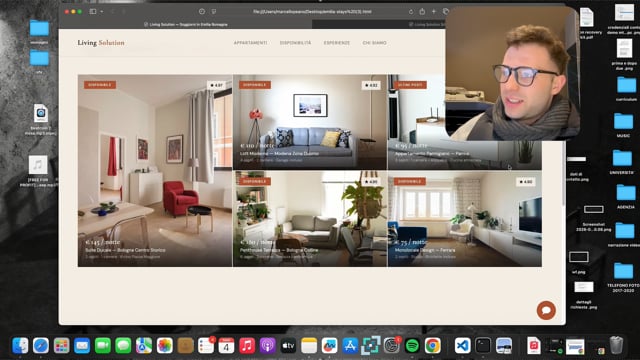
Task: Click the star rating on Monolocale Design card
Action: (x=526, y=182)
